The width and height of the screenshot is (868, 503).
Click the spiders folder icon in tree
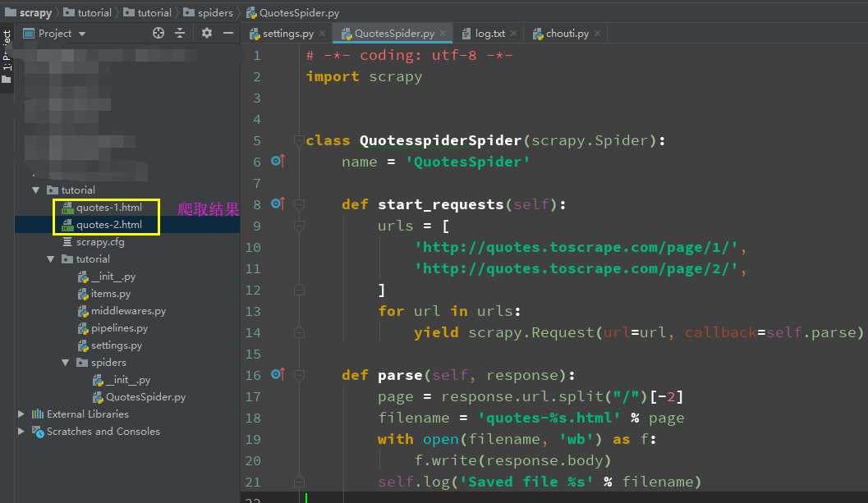point(82,363)
